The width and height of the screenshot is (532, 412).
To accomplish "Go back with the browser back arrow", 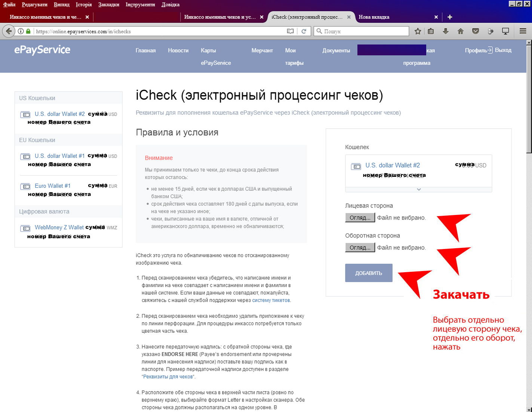I will click(9, 31).
